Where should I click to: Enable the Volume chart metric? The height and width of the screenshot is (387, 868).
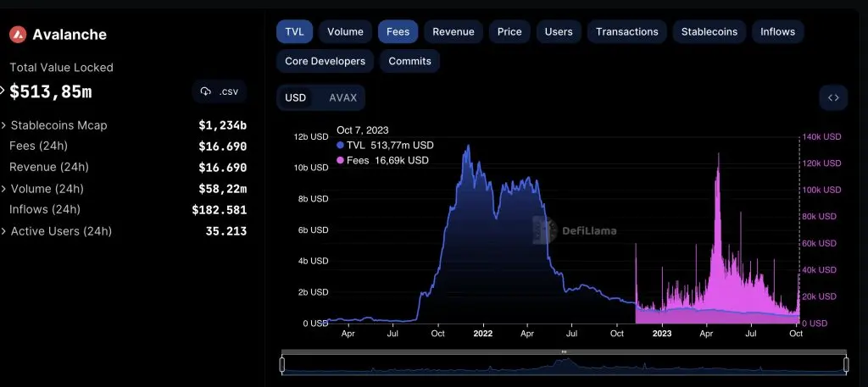click(345, 31)
